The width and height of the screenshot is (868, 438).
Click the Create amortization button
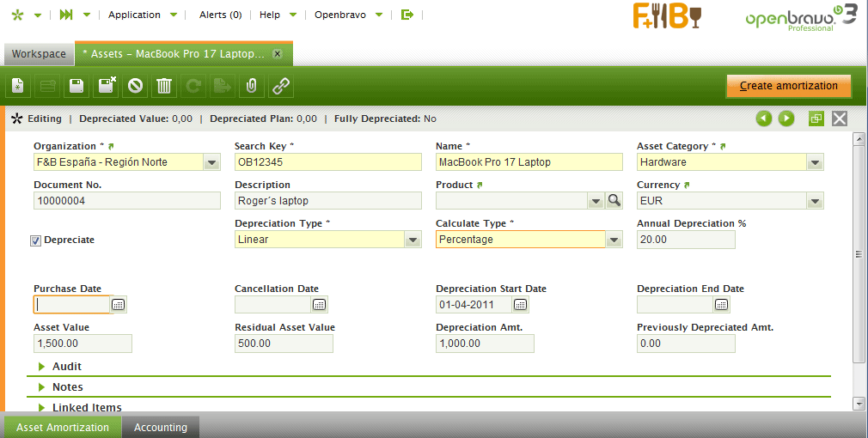click(x=788, y=86)
